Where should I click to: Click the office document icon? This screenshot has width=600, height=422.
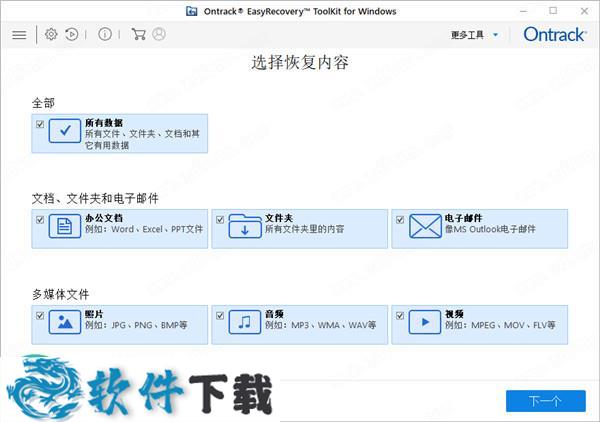pos(65,226)
